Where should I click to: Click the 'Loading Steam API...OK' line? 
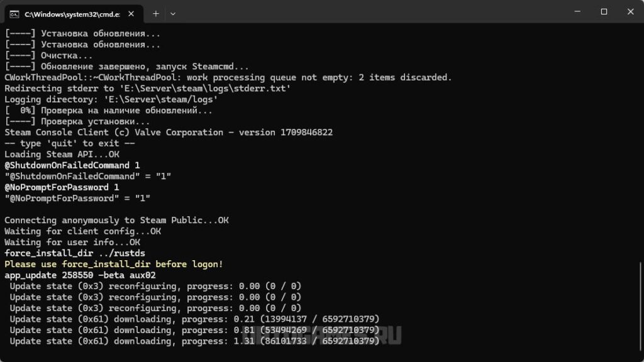[62, 154]
